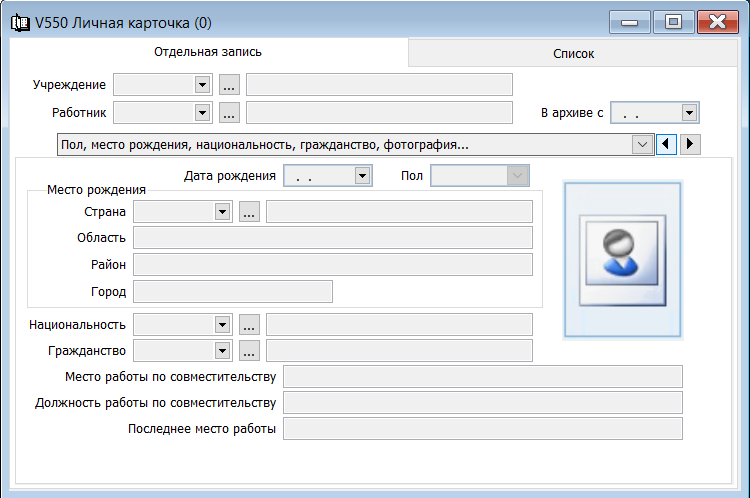Open the Страна lookup ellipsis button

point(249,212)
